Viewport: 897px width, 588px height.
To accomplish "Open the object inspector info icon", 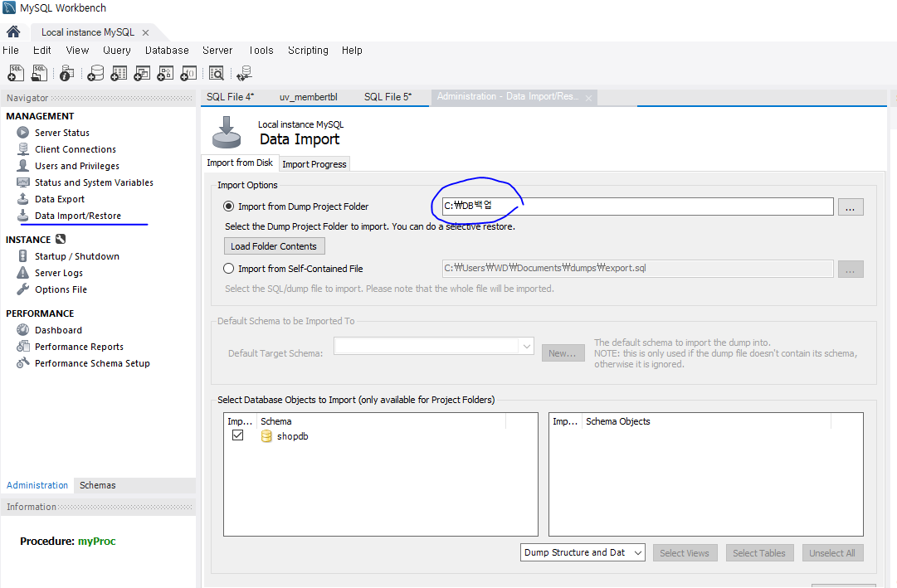I will click(x=67, y=73).
